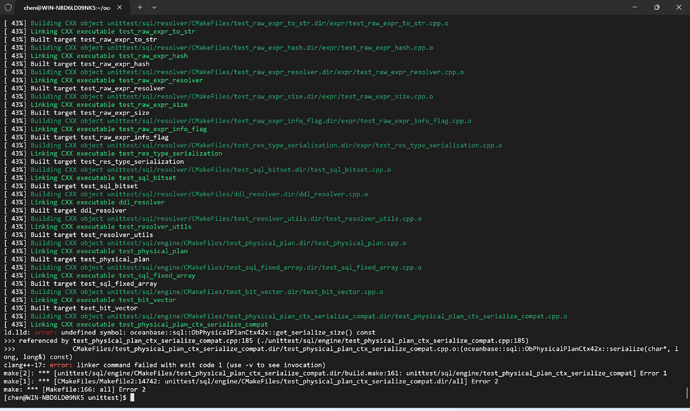The image size is (690, 411).
Task: Click the 'make[2]: ***' Error 1 line
Action: pos(335,374)
